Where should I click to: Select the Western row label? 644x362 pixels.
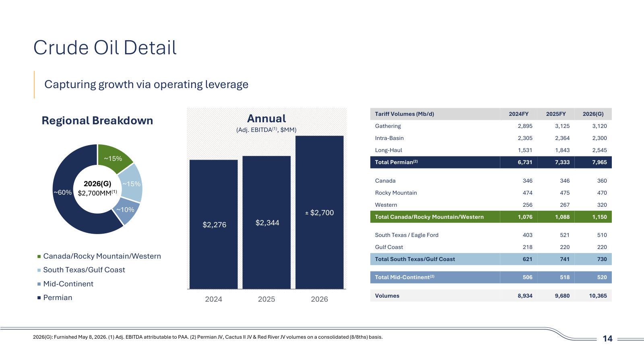[x=386, y=205]
